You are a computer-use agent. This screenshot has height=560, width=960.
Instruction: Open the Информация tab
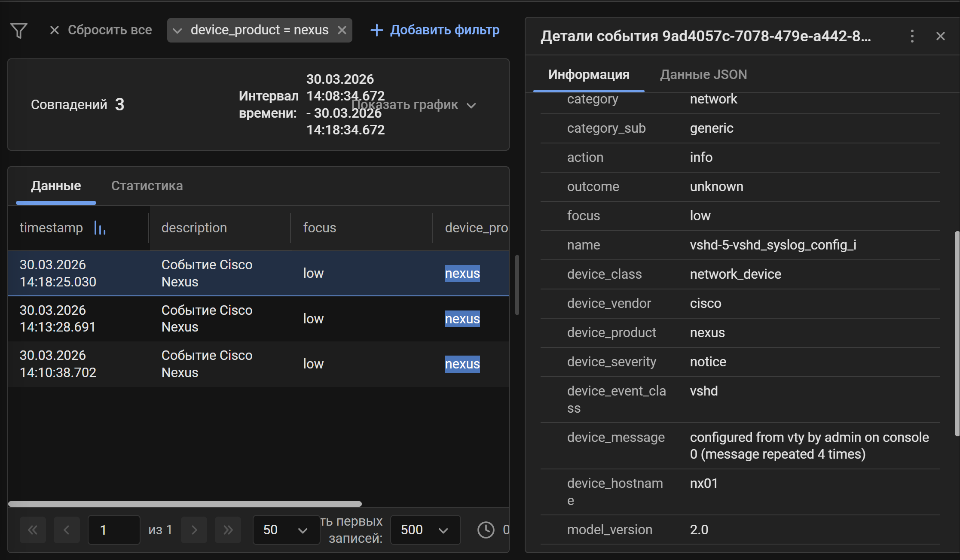pos(589,74)
